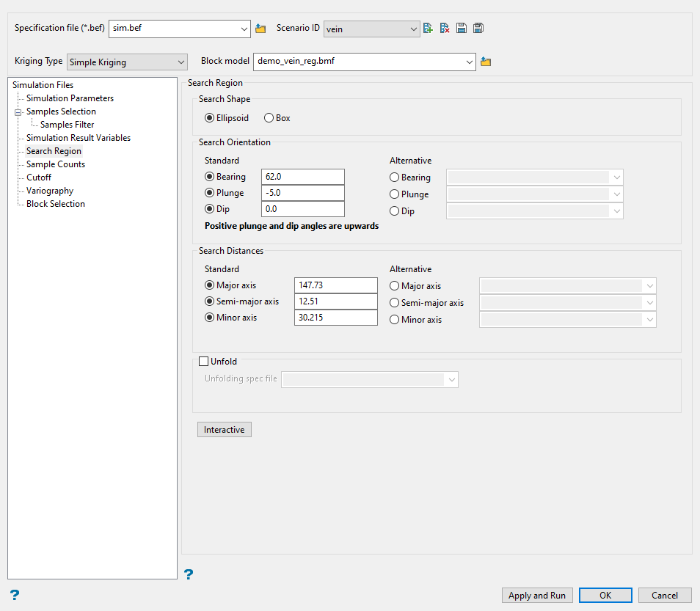Viewport: 700px width, 611px height.
Task: Click the Apply and Run button
Action: pyautogui.click(x=536, y=595)
